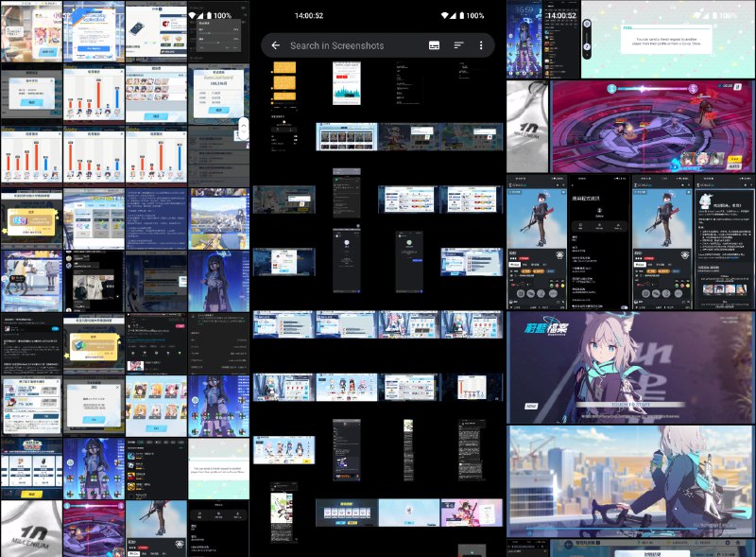The height and width of the screenshot is (557, 756).
Task: Open the TOUCH TO START title image
Action: click(630, 367)
